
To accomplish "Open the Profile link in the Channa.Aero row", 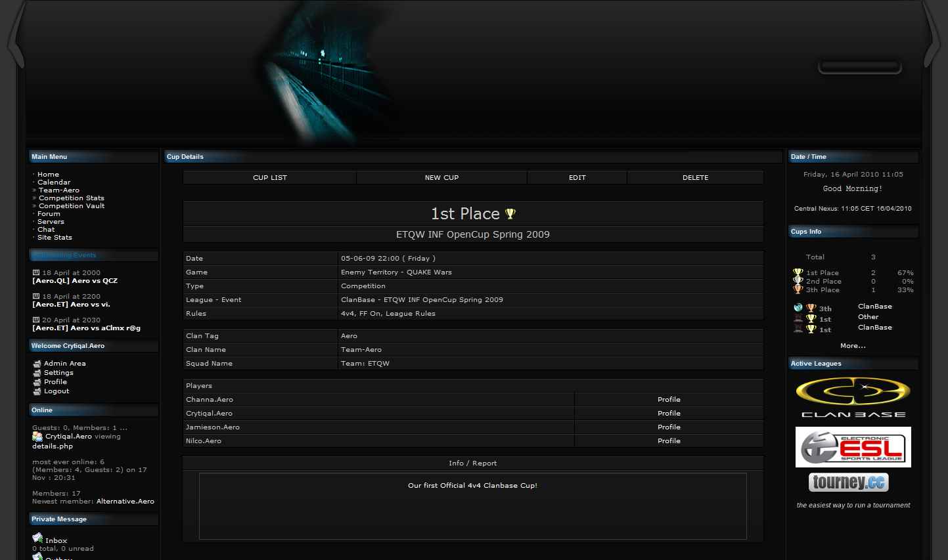I will [x=669, y=400].
